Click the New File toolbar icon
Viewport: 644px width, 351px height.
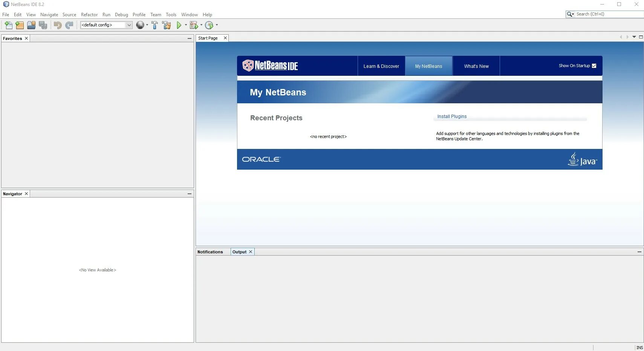click(x=8, y=25)
